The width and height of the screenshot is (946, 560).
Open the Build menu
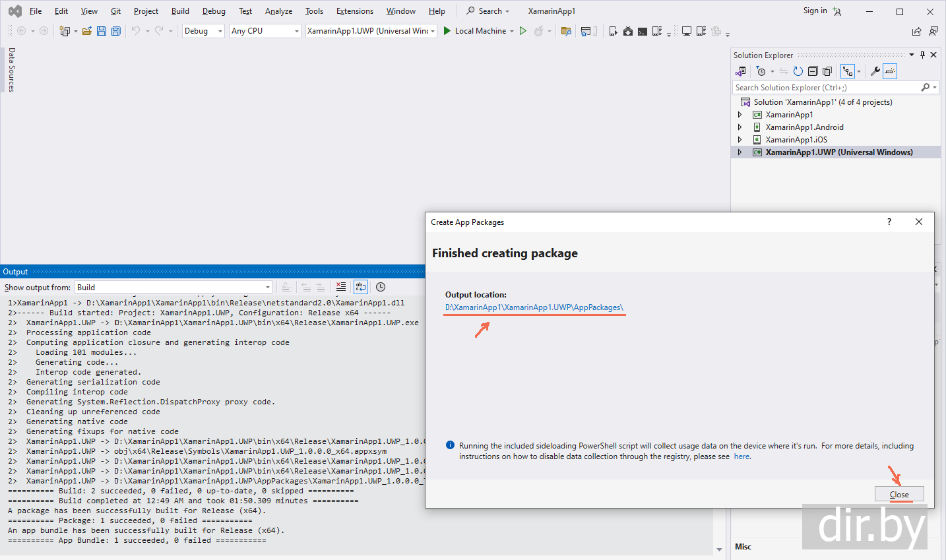point(180,11)
